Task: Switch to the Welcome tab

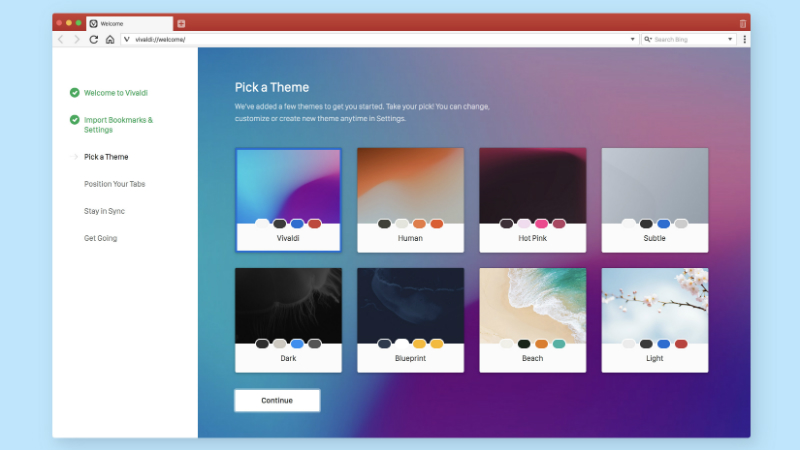Action: click(130, 23)
